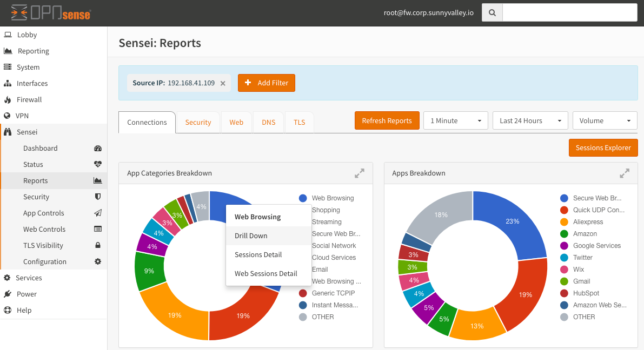The width and height of the screenshot is (644, 350).
Task: Click the Reports area-chart icon
Action: tap(98, 180)
